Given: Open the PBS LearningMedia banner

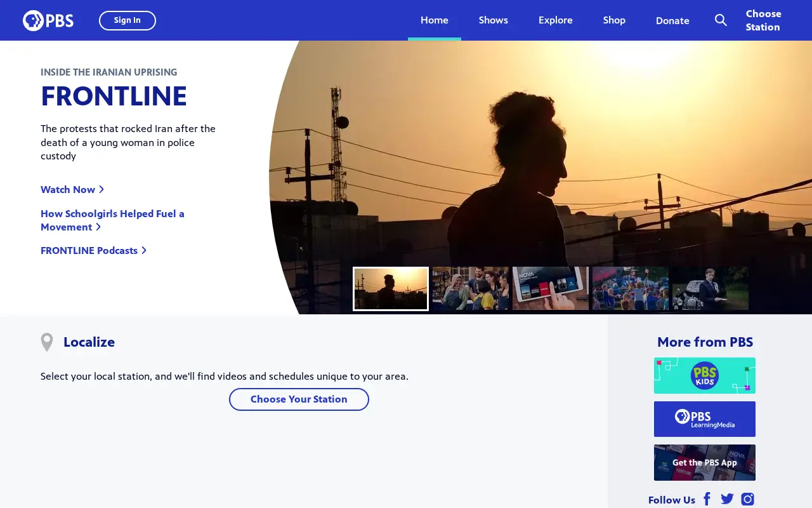Looking at the screenshot, I should [705, 419].
